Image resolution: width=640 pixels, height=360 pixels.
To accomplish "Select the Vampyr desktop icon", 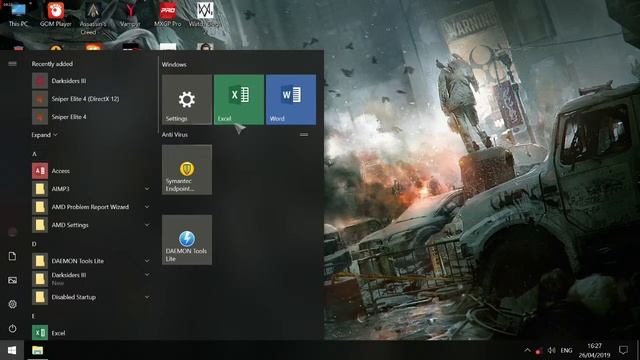I will pyautogui.click(x=130, y=14).
